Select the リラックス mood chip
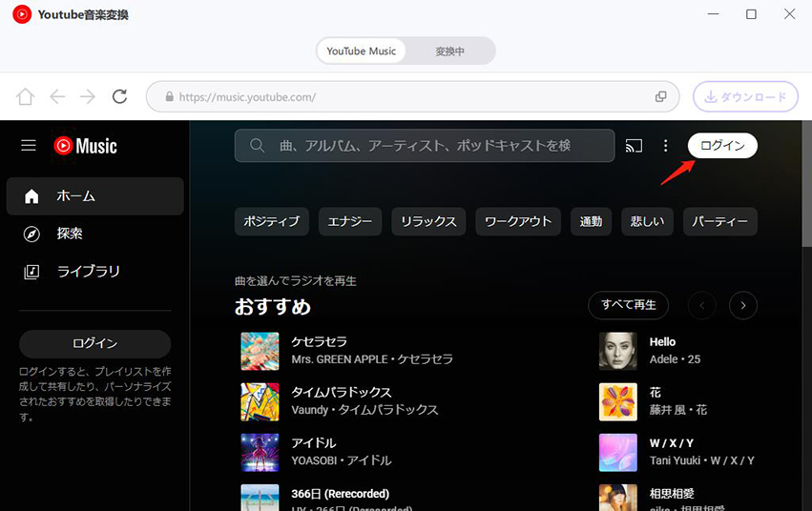This screenshot has width=812, height=511. pyautogui.click(x=428, y=221)
